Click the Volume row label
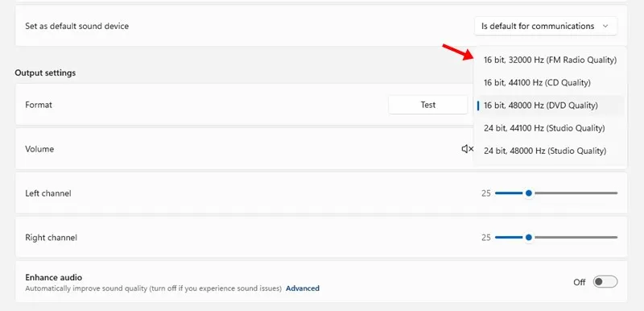Viewport: 644px width, 311px height. (x=39, y=149)
